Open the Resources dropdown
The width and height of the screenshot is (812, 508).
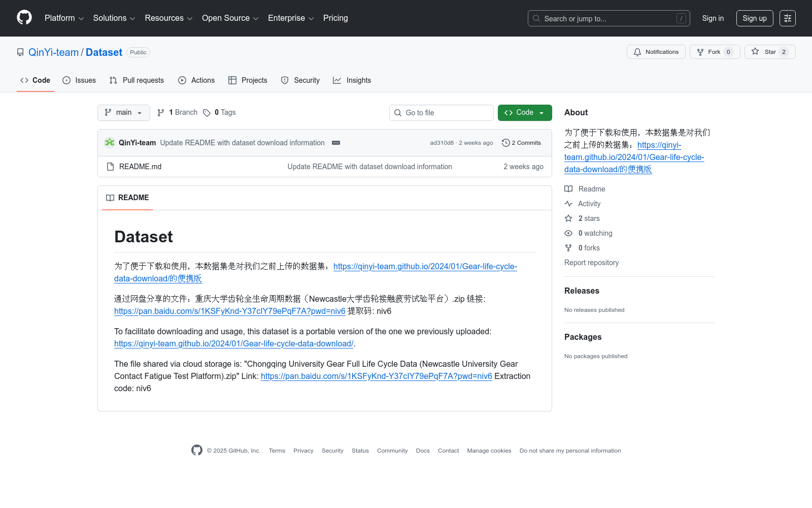pyautogui.click(x=168, y=18)
